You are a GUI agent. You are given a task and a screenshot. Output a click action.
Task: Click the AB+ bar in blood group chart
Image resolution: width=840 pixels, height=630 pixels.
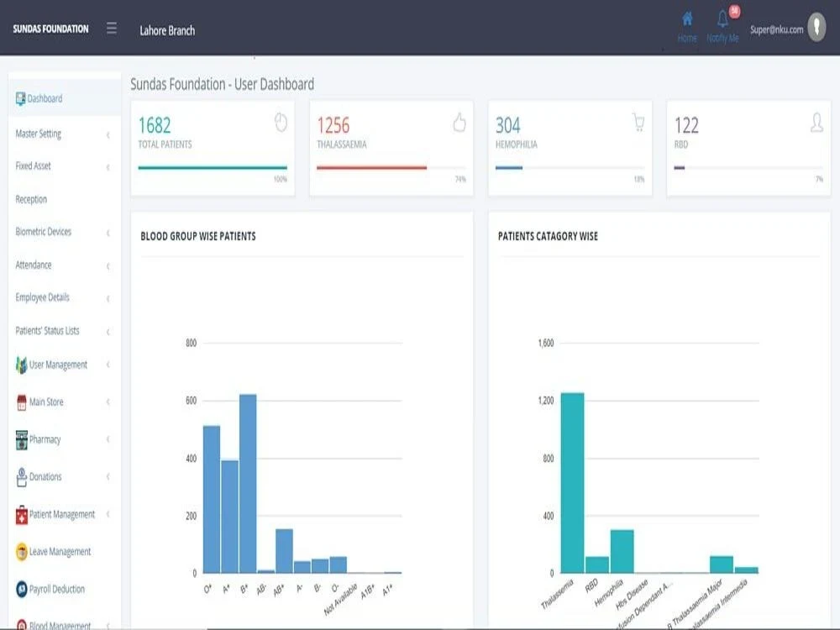pyautogui.click(x=285, y=551)
